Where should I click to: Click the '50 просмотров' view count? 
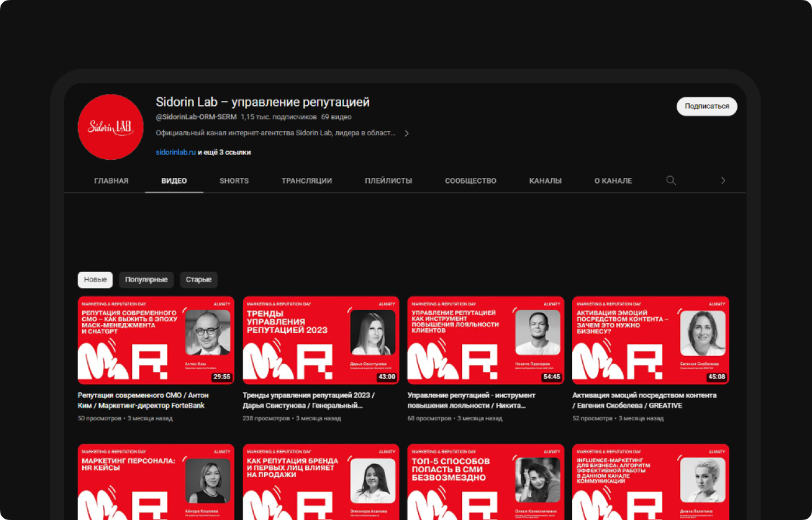click(x=100, y=419)
